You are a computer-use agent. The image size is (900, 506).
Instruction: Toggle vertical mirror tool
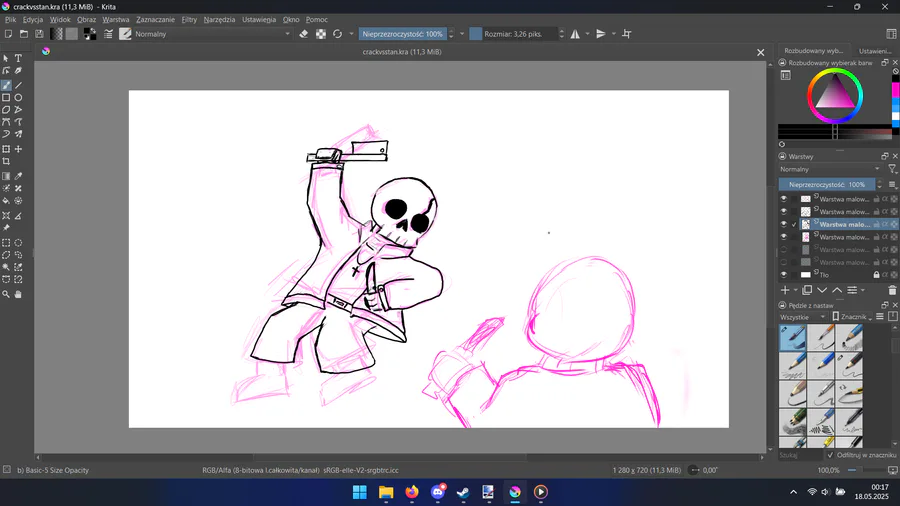600,34
